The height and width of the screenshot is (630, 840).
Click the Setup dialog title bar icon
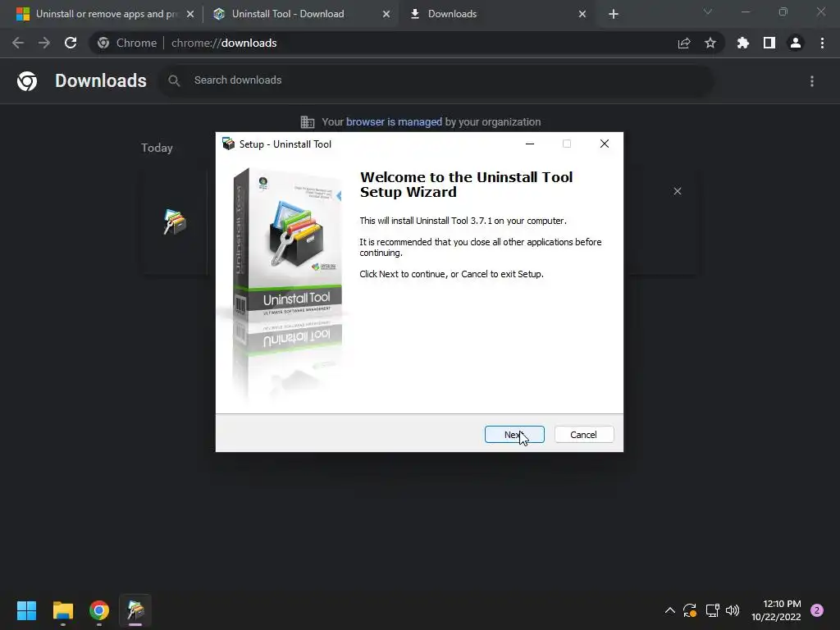pyautogui.click(x=228, y=144)
